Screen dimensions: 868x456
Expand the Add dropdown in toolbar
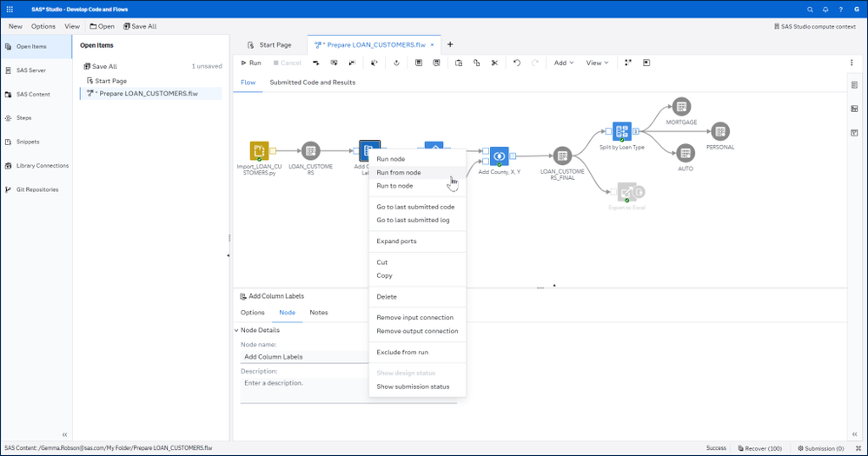point(564,63)
